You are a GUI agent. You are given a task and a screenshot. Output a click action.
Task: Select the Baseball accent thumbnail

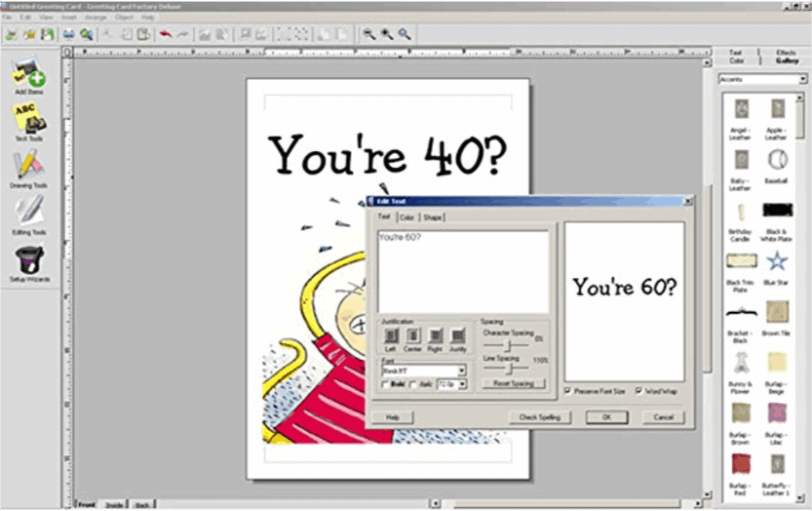[x=777, y=159]
